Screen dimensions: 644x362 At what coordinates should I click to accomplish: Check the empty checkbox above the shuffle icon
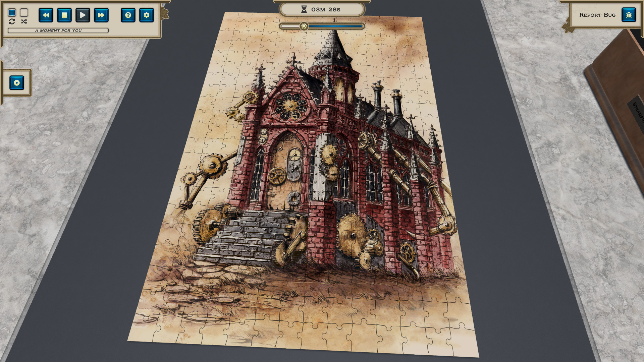(23, 12)
